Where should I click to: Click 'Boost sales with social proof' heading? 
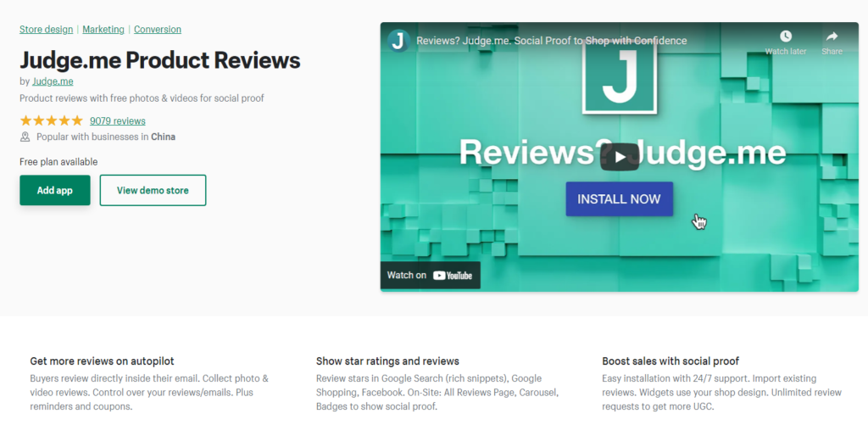click(x=670, y=361)
